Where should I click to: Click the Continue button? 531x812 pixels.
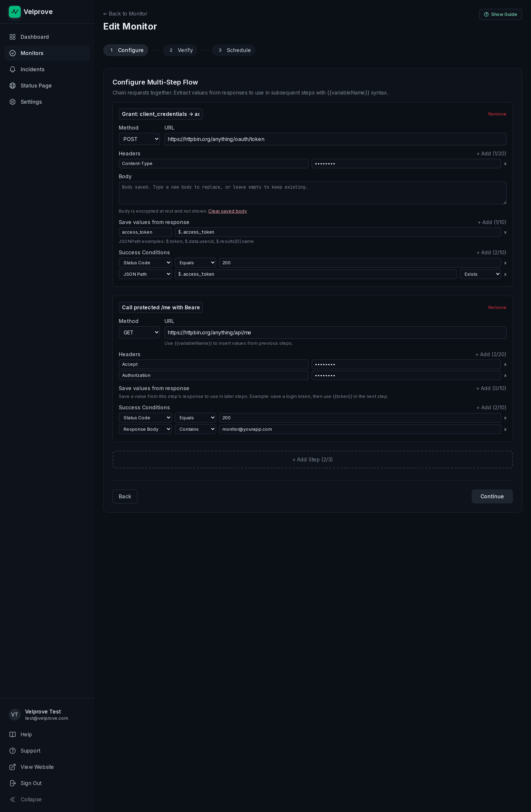pyautogui.click(x=492, y=496)
